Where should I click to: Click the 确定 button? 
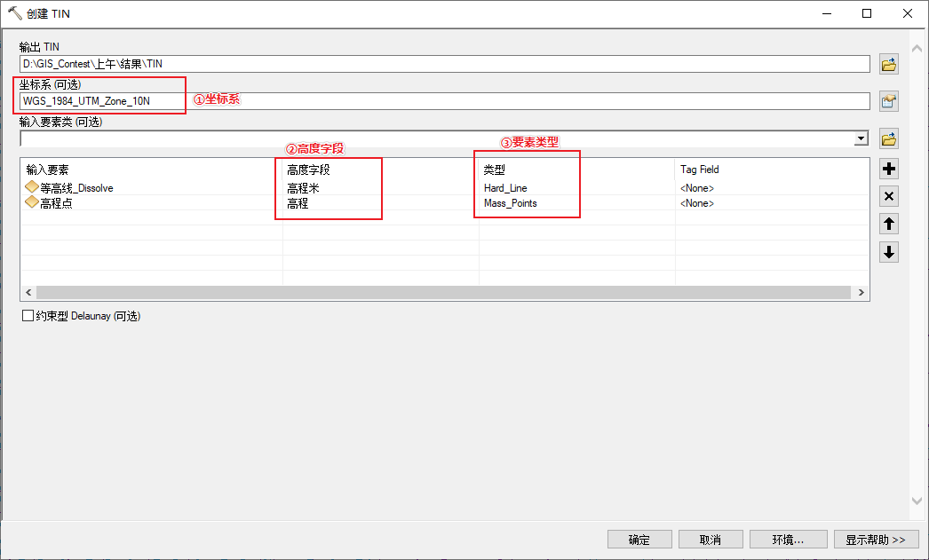[x=639, y=540]
